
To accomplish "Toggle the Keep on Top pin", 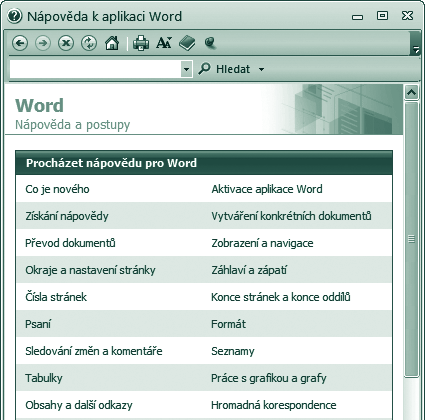I will (x=210, y=43).
